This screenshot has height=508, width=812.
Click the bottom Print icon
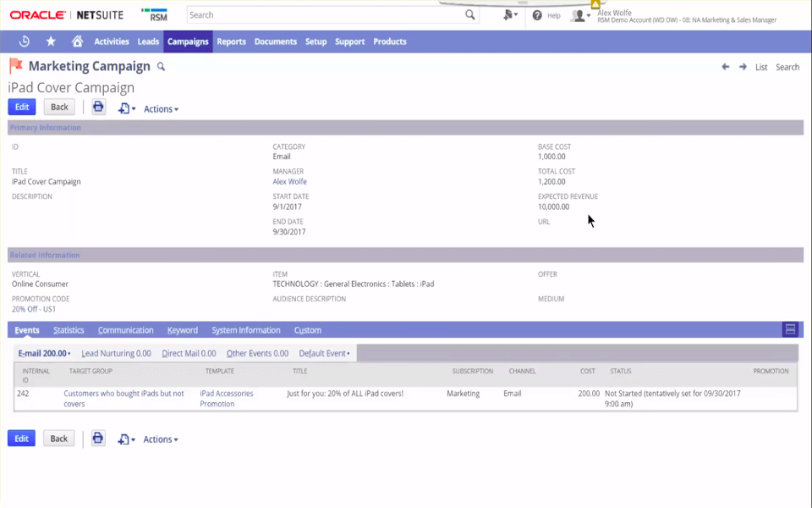tap(98, 438)
